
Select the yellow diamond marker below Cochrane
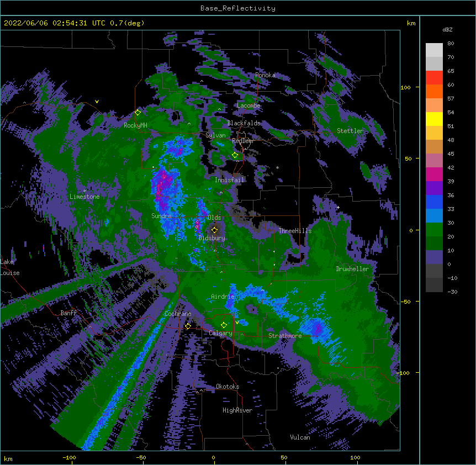coord(188,326)
